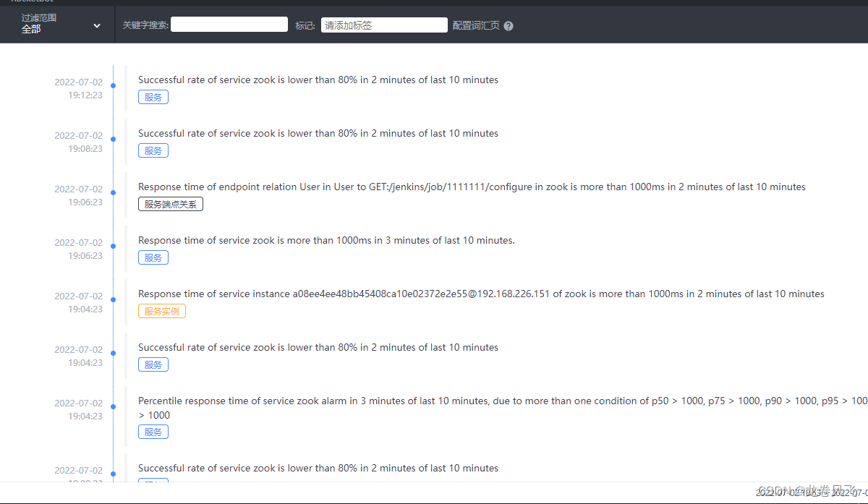Click the 2022-07-02 19:08:23 timestamp
The height and width of the screenshot is (504, 868).
pyautogui.click(x=78, y=142)
